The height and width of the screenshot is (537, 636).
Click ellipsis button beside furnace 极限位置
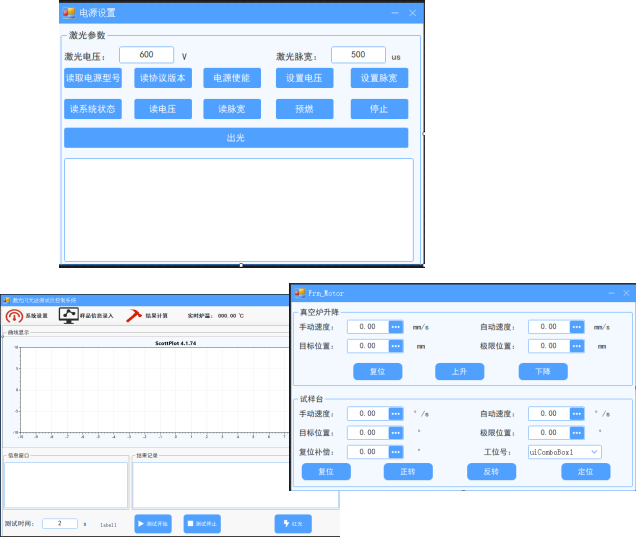click(x=577, y=346)
